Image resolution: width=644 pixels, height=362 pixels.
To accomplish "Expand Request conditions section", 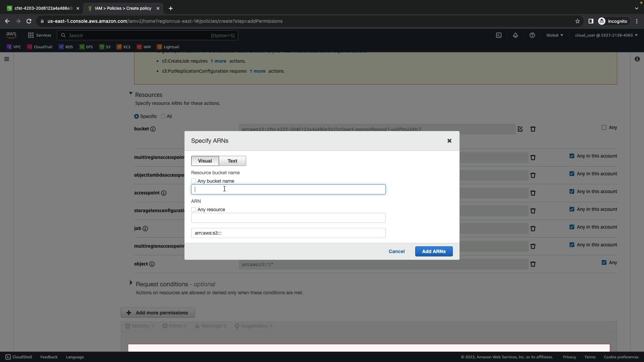I will point(131,283).
